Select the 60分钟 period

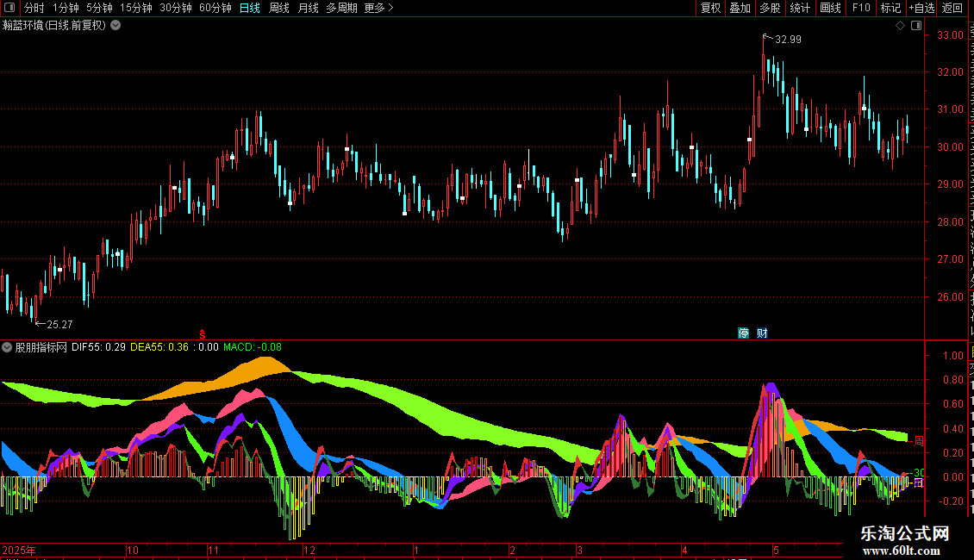tap(215, 8)
